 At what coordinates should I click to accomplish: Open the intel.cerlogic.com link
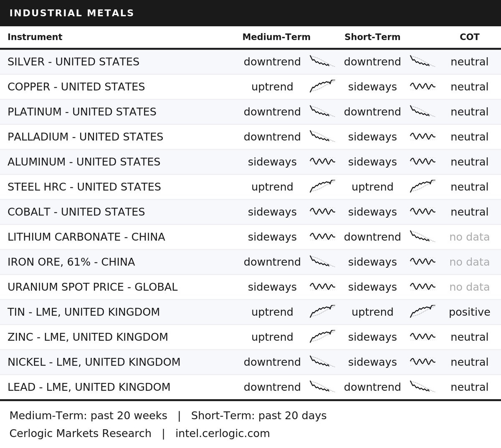(223, 433)
